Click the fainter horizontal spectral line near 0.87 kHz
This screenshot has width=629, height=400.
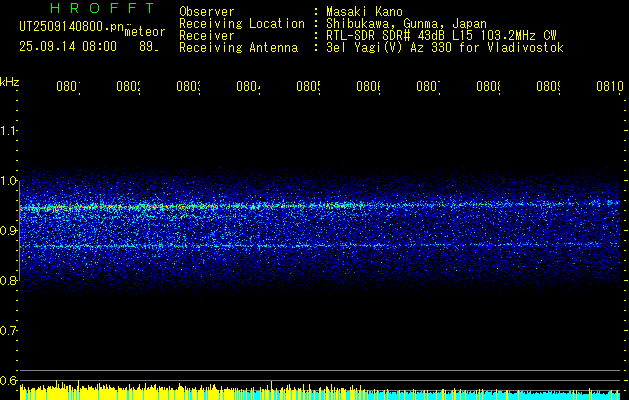[x=320, y=245]
